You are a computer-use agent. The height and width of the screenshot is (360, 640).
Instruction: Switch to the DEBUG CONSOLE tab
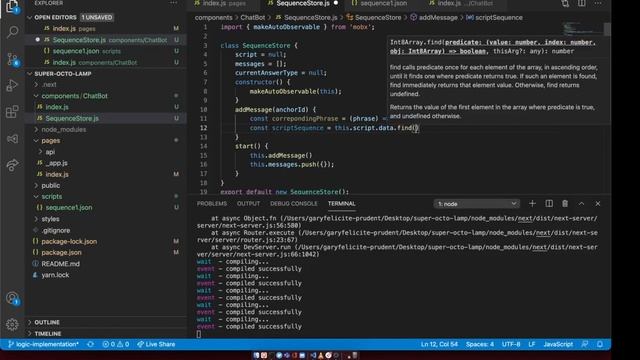pos(293,203)
